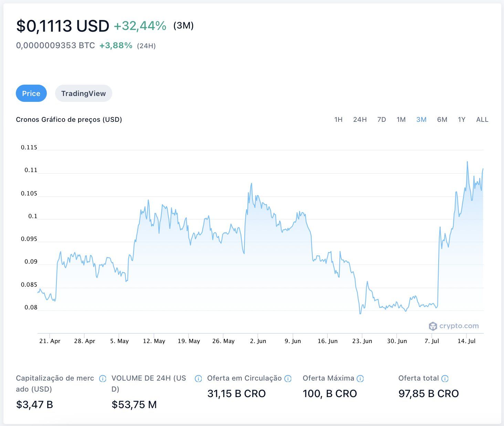The image size is (504, 426).
Task: Click the 2. Jun x-axis label
Action: 258,341
